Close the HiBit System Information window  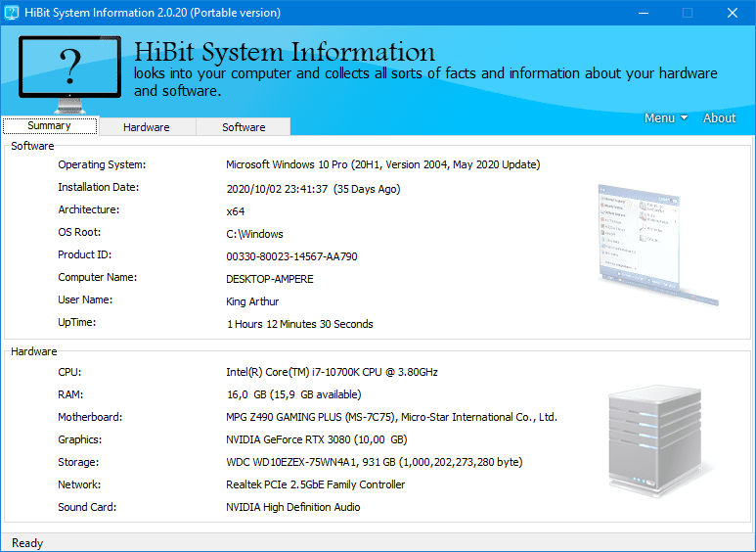pyautogui.click(x=733, y=13)
